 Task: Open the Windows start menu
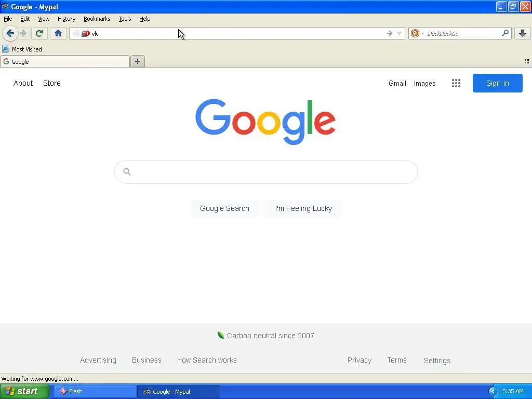[x=24, y=391]
